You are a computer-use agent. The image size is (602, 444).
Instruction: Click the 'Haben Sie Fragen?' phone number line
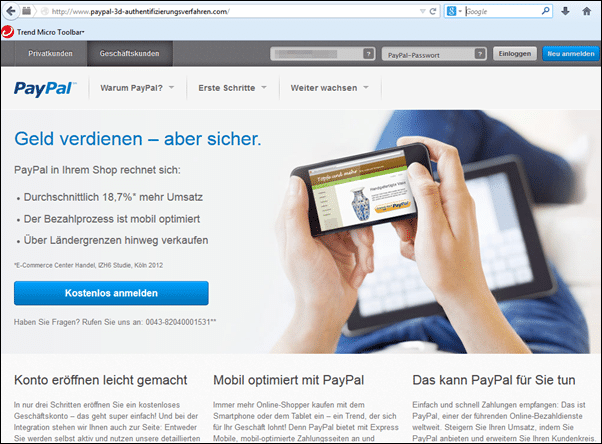pos(115,322)
